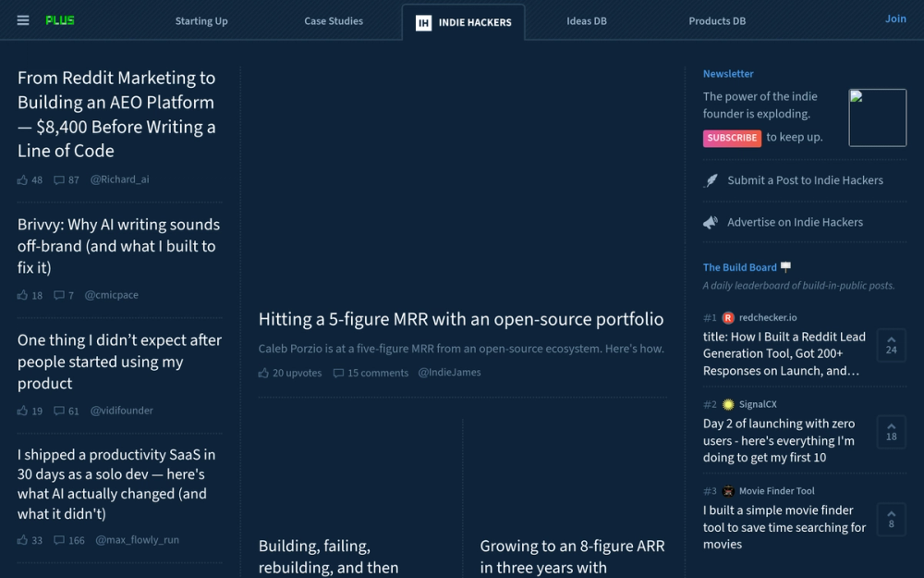
Task: Click Movie Finder Tool avatar icon
Action: [x=728, y=491]
